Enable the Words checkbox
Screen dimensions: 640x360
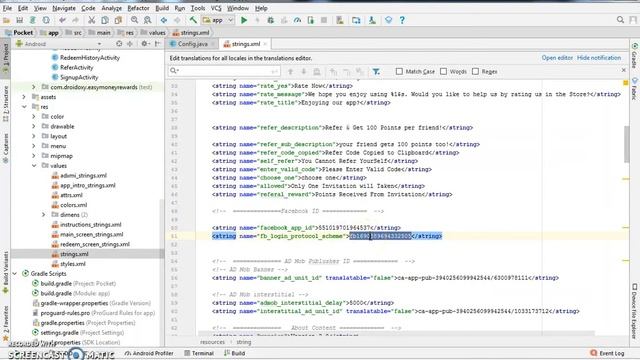[x=444, y=71]
